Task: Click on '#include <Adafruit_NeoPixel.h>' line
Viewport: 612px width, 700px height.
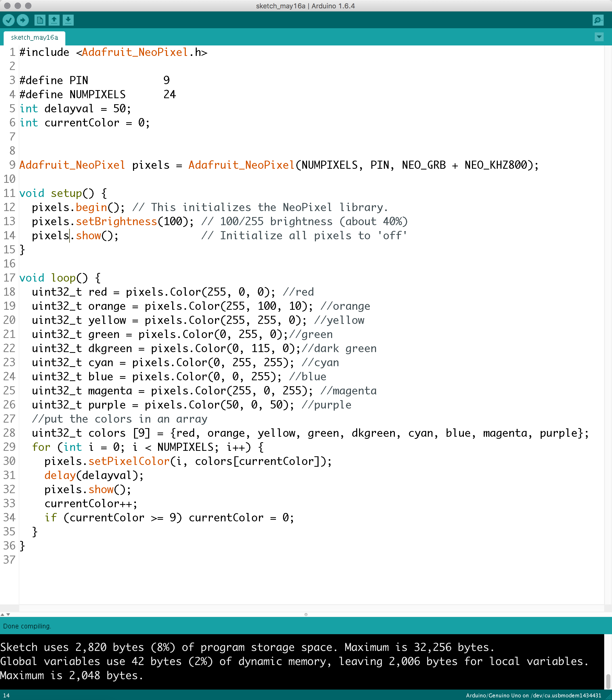Action: pos(113,52)
